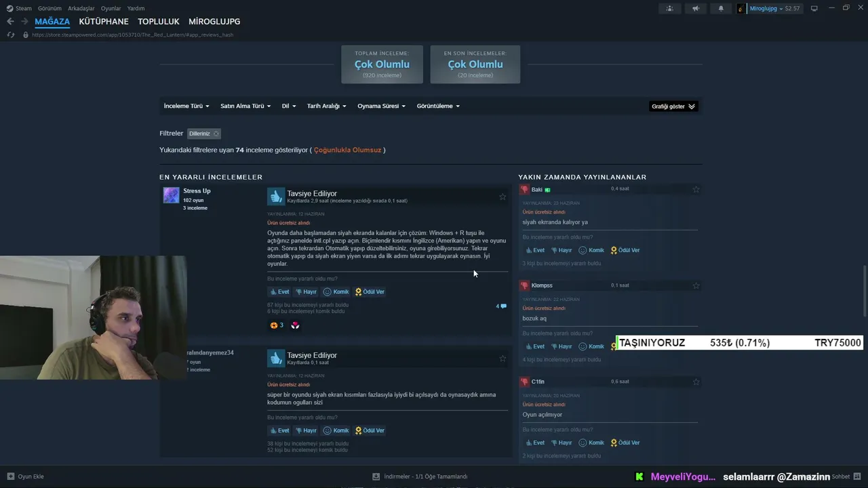
Task: Go forward with the right arrow
Action: tap(24, 22)
